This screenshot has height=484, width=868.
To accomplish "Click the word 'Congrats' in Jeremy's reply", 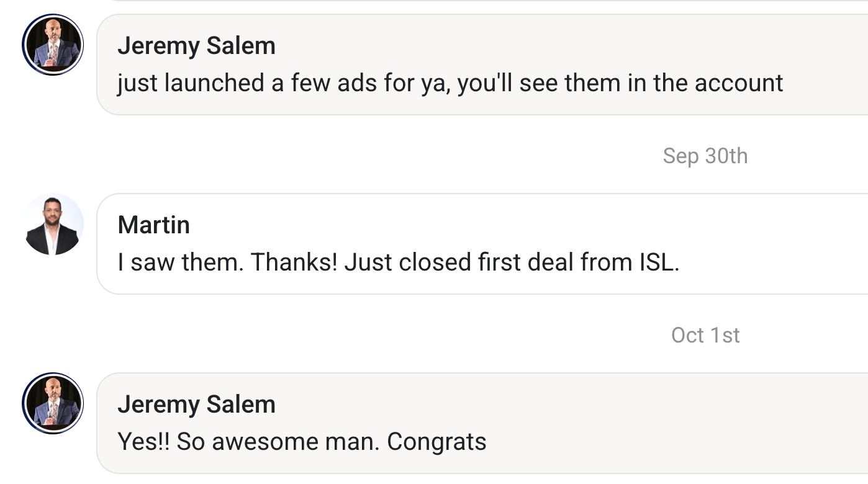I will tap(436, 442).
